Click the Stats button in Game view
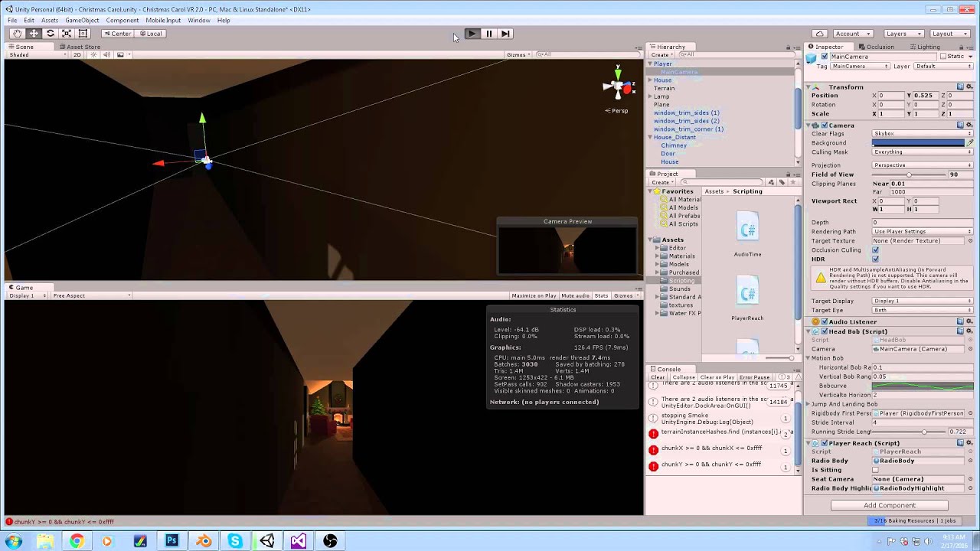980x551 pixels. [x=602, y=295]
